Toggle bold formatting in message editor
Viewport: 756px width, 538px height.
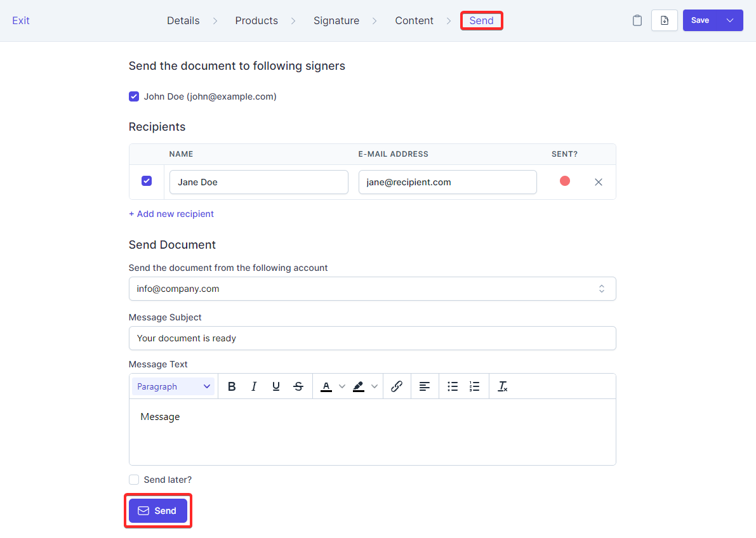click(232, 386)
